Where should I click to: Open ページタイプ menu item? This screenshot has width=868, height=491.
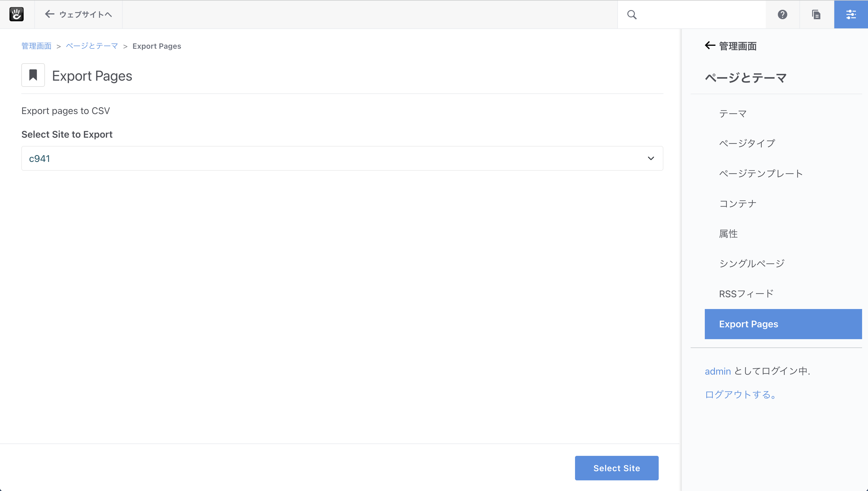(x=747, y=143)
